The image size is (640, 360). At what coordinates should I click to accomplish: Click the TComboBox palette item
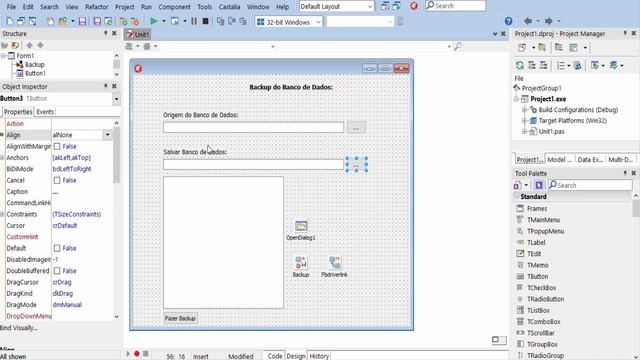pos(543,322)
